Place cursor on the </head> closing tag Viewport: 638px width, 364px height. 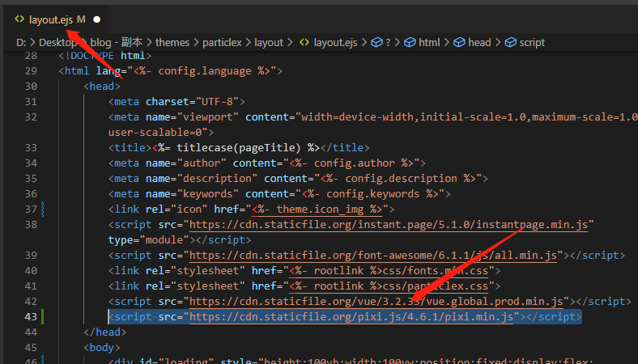tap(105, 332)
